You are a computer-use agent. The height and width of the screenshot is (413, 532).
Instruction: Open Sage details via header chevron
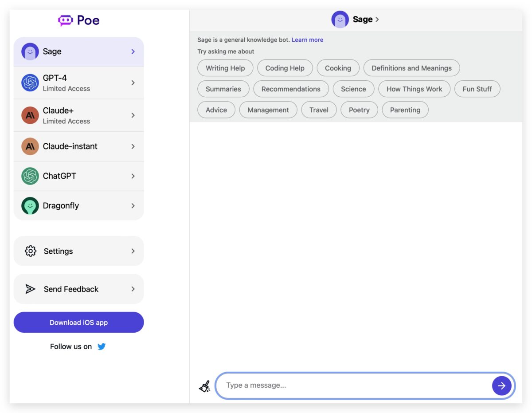(377, 20)
